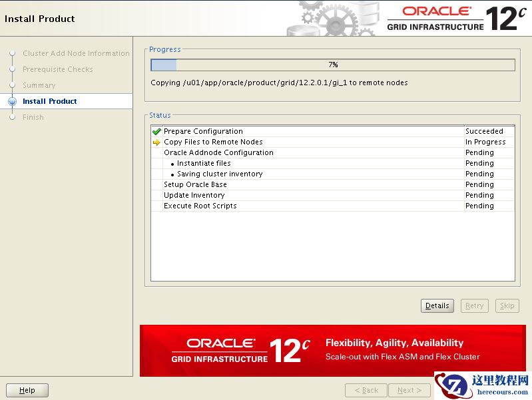Select the Prerequisite Checks step

coord(58,69)
